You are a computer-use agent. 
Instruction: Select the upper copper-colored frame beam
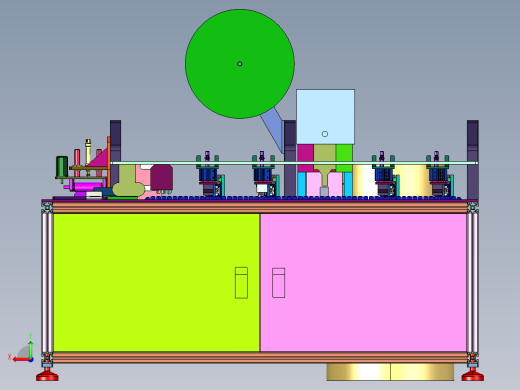[260, 208]
